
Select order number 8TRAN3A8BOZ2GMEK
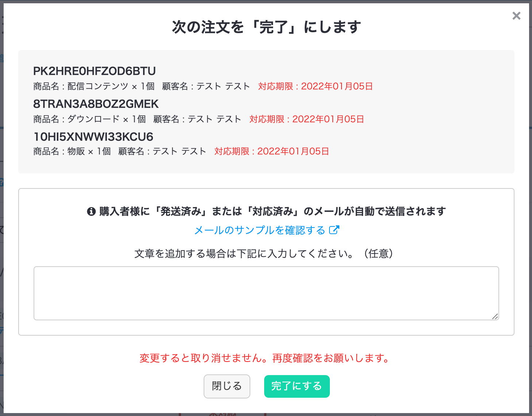tap(96, 104)
